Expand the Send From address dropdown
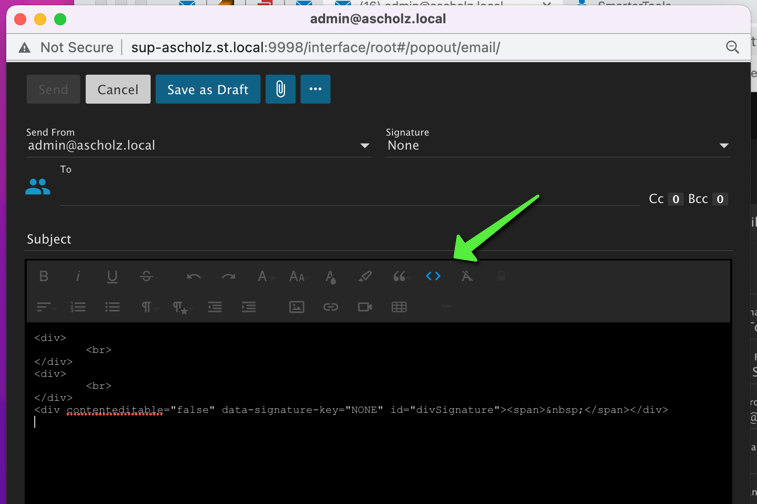The height and width of the screenshot is (504, 757). pos(364,146)
